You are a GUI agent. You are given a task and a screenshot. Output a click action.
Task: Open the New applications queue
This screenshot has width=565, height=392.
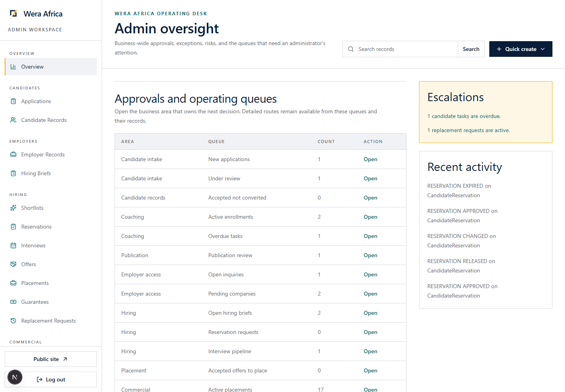(x=370, y=159)
